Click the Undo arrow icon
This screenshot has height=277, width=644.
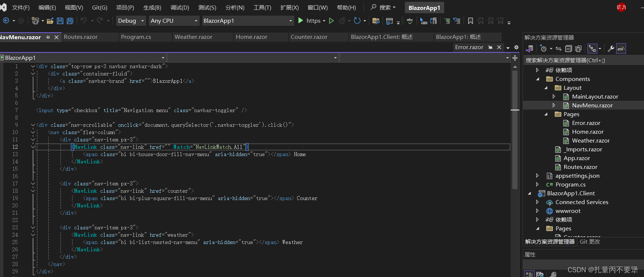click(84, 21)
